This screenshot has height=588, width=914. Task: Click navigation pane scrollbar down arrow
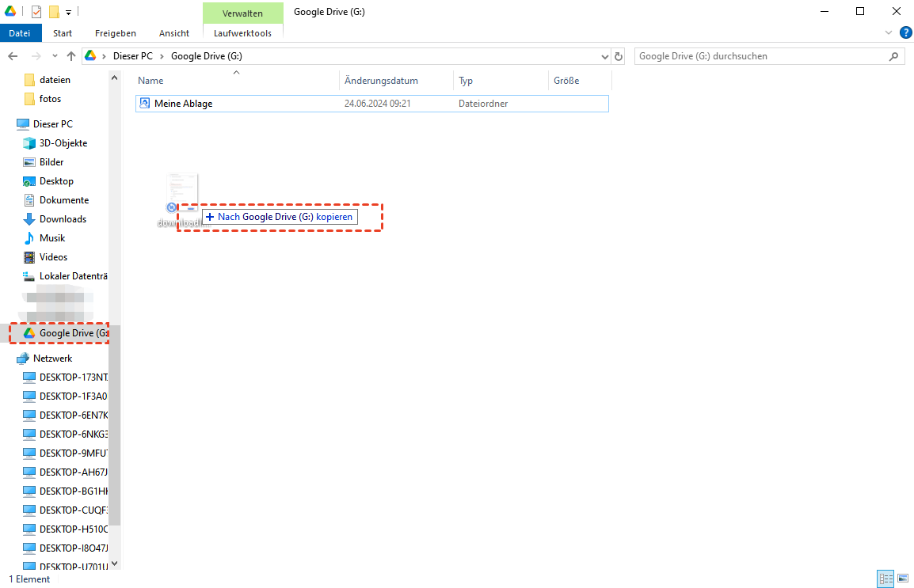coord(114,563)
